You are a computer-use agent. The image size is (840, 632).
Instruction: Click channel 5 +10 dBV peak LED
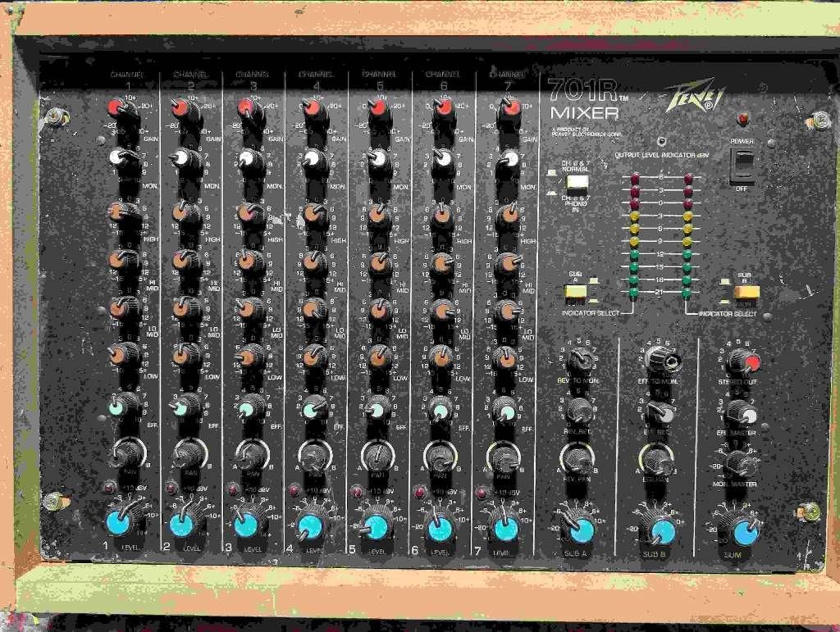356,490
